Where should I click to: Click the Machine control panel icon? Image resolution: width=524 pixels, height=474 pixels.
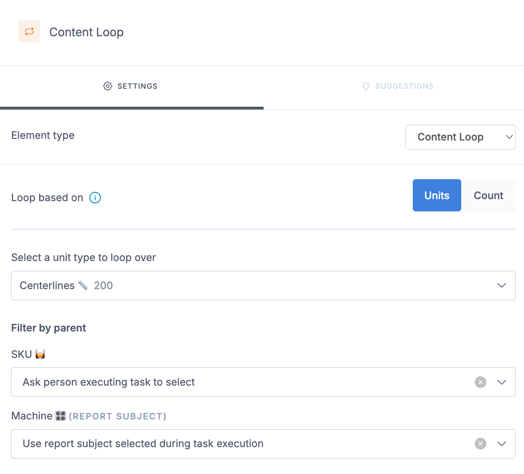(x=60, y=416)
